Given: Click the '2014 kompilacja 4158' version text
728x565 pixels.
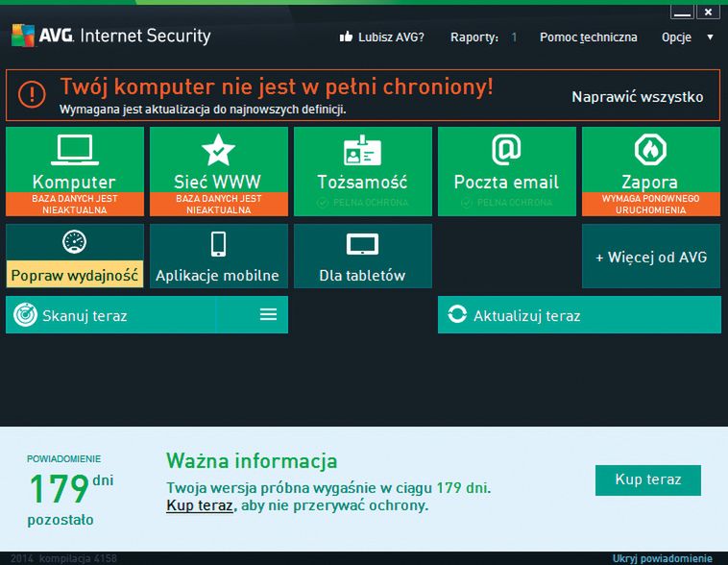Looking at the screenshot, I should click(63, 558).
